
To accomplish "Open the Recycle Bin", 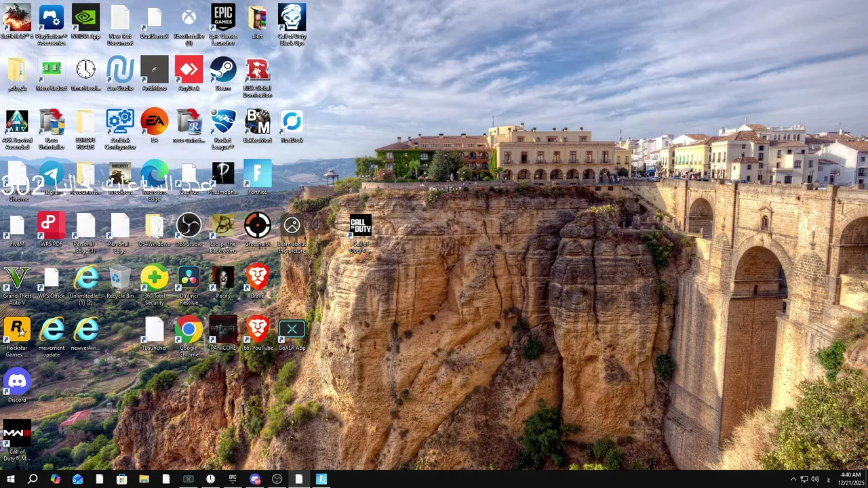I will 120,282.
